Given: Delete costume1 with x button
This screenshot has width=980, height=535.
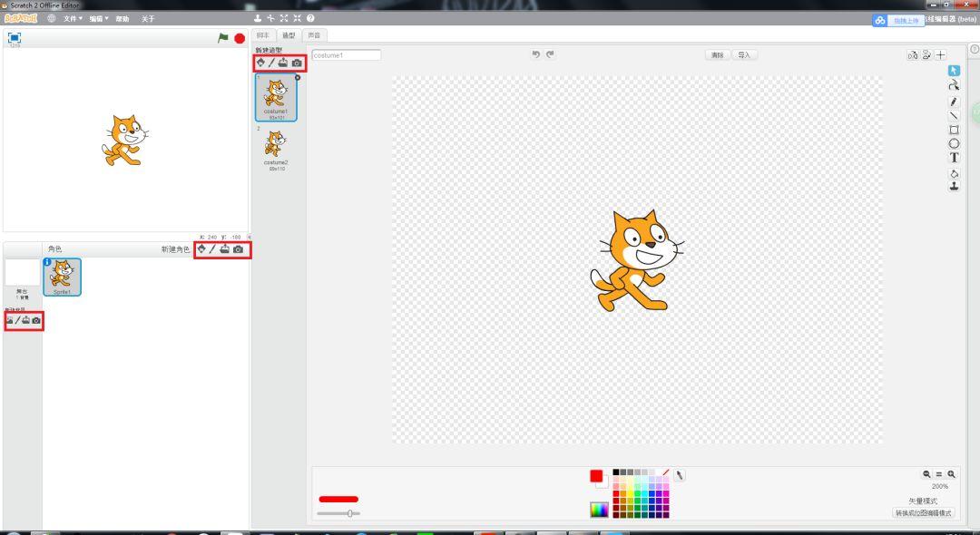Looking at the screenshot, I should [298, 77].
